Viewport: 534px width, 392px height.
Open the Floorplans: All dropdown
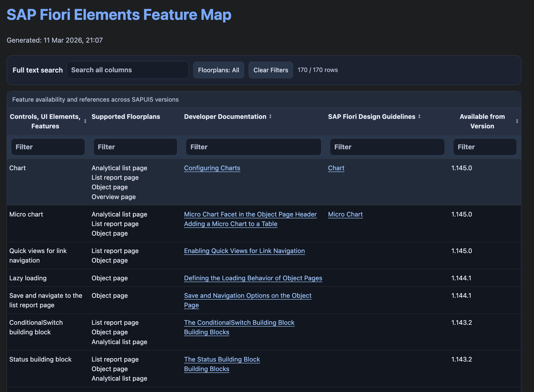click(x=218, y=70)
